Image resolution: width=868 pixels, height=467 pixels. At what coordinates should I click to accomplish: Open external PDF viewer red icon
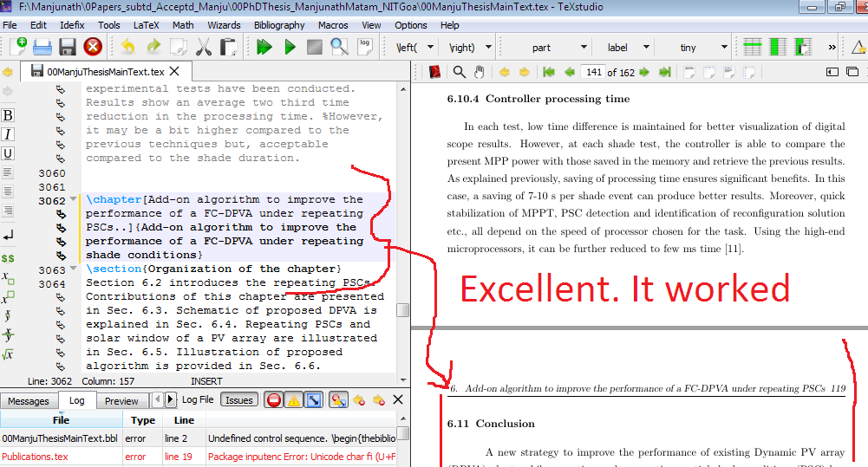click(x=434, y=72)
